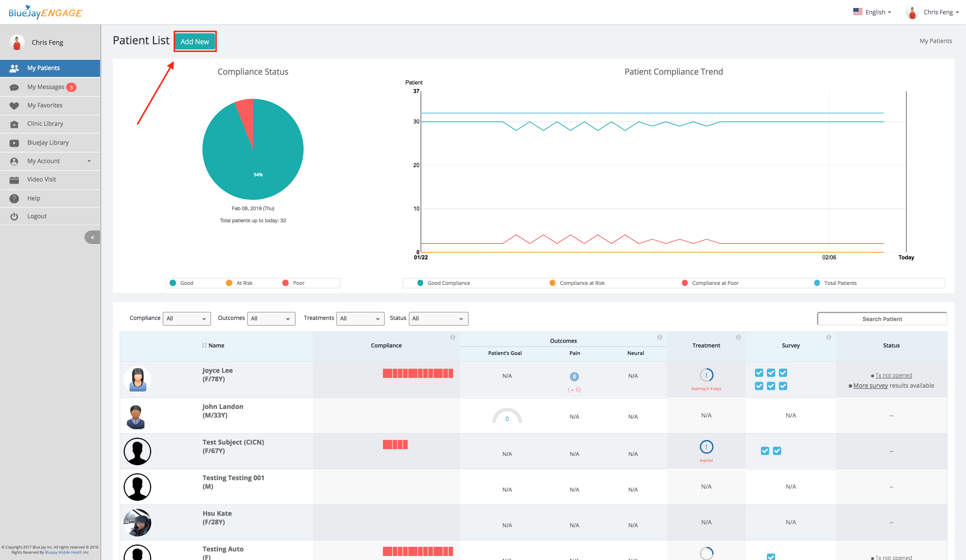Open the Compliance filter dropdown

coord(187,319)
